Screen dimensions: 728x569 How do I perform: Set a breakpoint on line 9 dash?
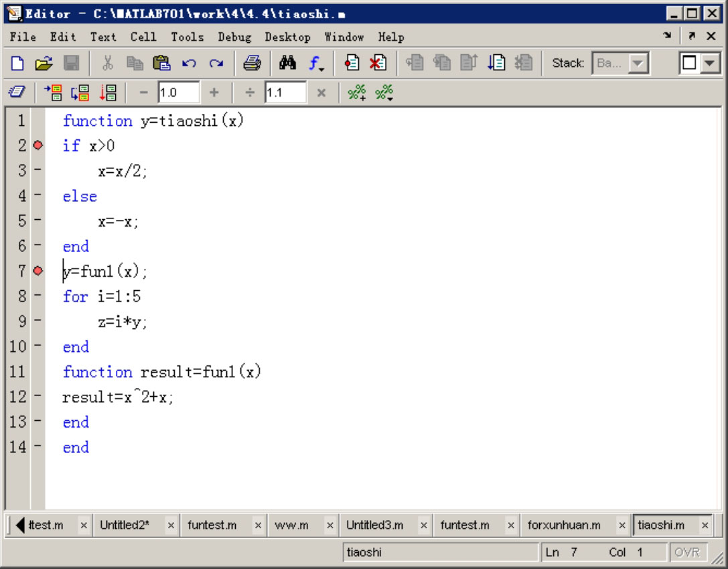(x=38, y=322)
